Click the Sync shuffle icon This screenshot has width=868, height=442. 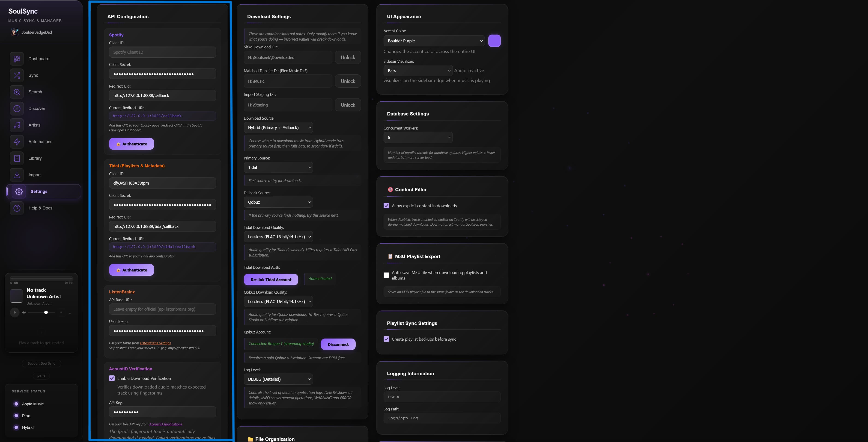tap(17, 75)
